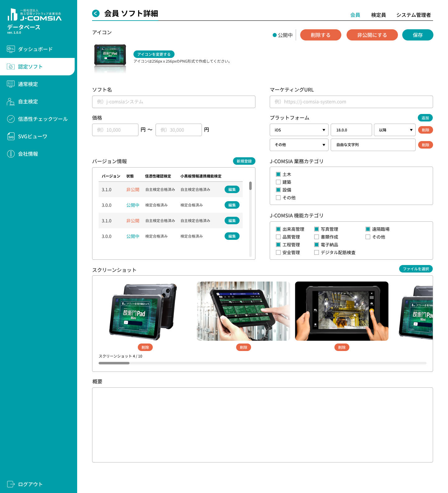
Task: Switch to the 検定員 tab
Action: point(378,15)
